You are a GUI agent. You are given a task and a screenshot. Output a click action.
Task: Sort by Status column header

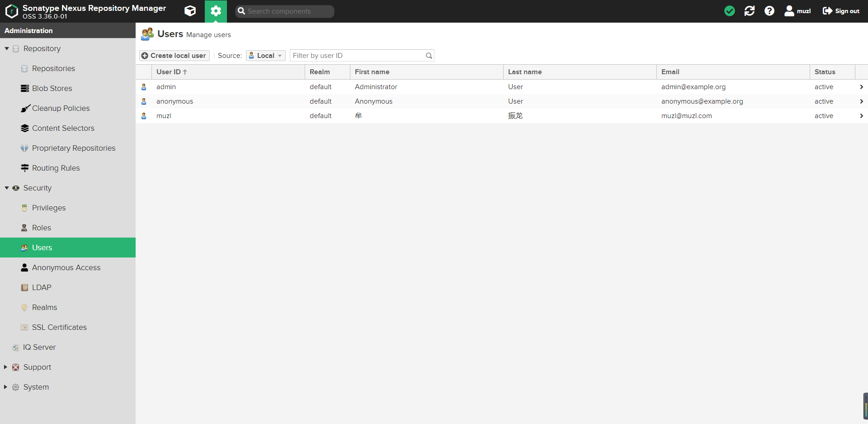pyautogui.click(x=832, y=72)
